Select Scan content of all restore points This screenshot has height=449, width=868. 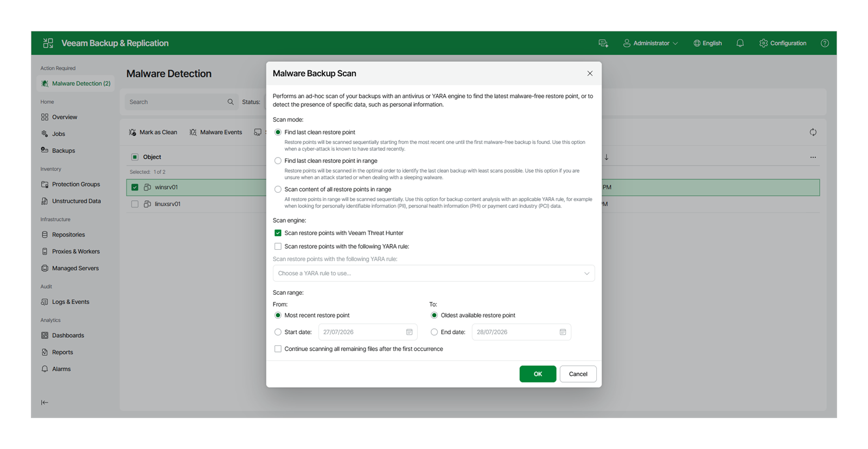(278, 189)
